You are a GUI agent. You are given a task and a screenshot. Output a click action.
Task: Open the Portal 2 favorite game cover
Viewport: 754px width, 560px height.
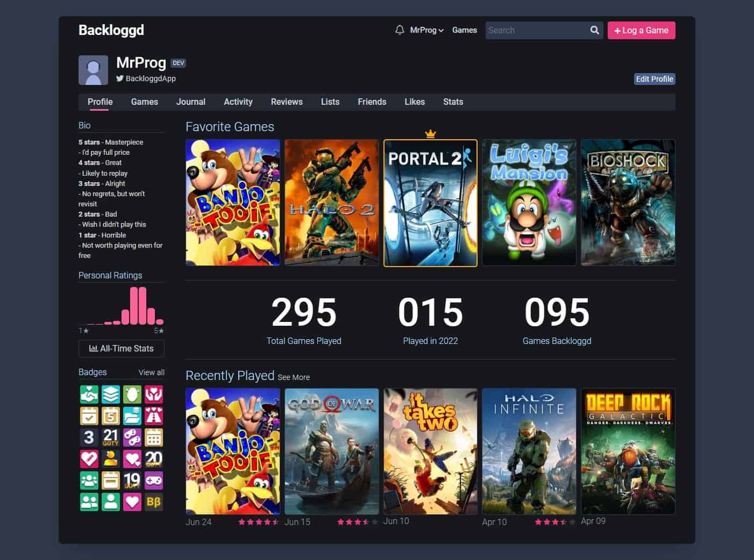pyautogui.click(x=430, y=203)
